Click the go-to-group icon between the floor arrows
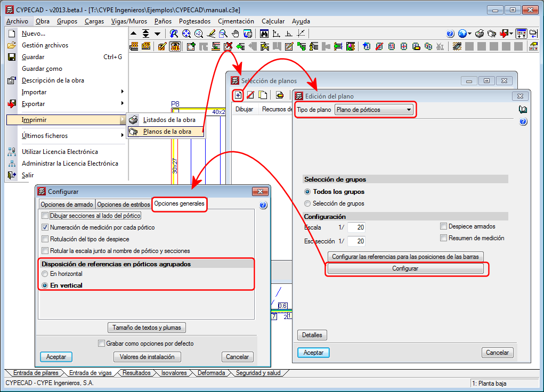The image size is (544, 392). point(145,34)
